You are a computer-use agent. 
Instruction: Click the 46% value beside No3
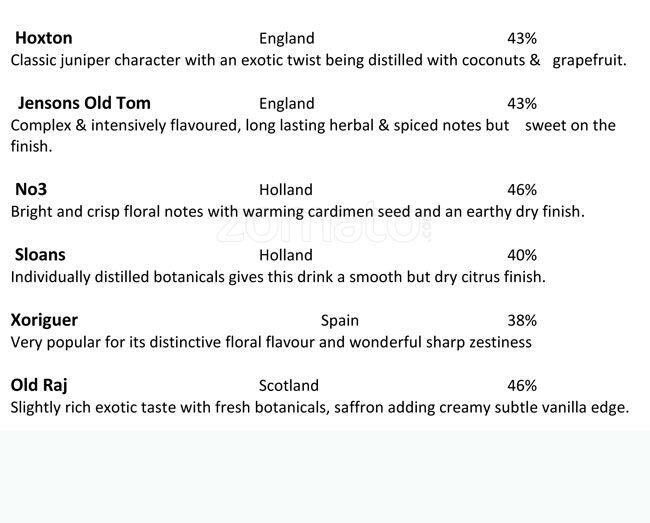(x=522, y=190)
